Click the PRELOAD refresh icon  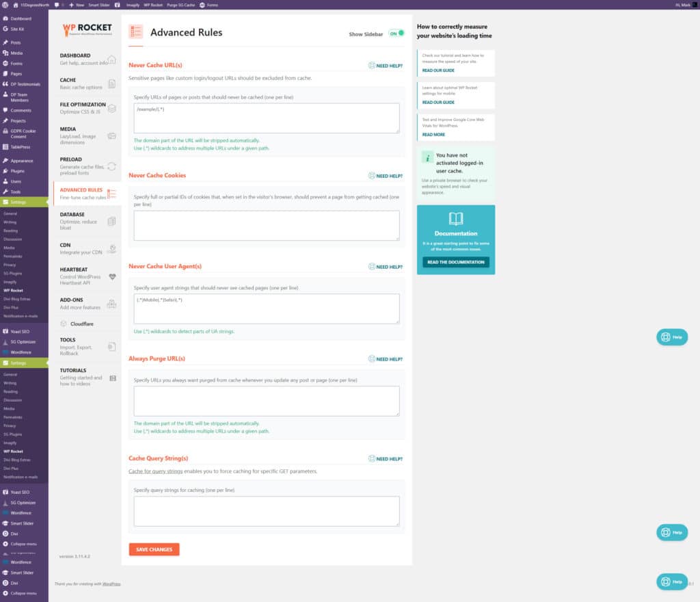(x=112, y=167)
